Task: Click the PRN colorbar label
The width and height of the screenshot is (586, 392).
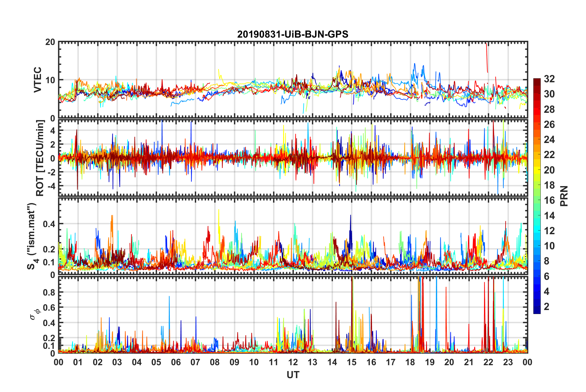Action: point(564,196)
